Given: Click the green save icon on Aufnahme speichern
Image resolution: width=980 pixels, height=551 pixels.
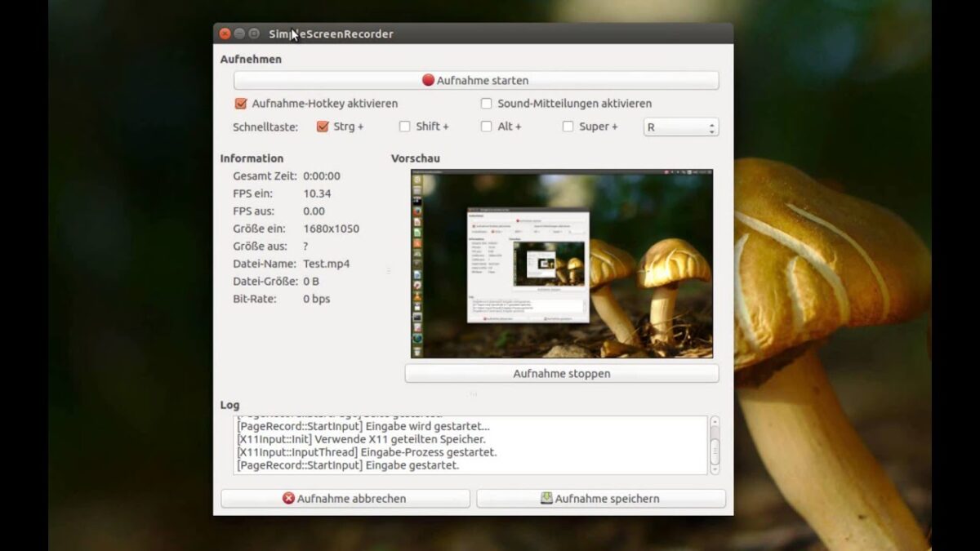Looking at the screenshot, I should pyautogui.click(x=546, y=498).
